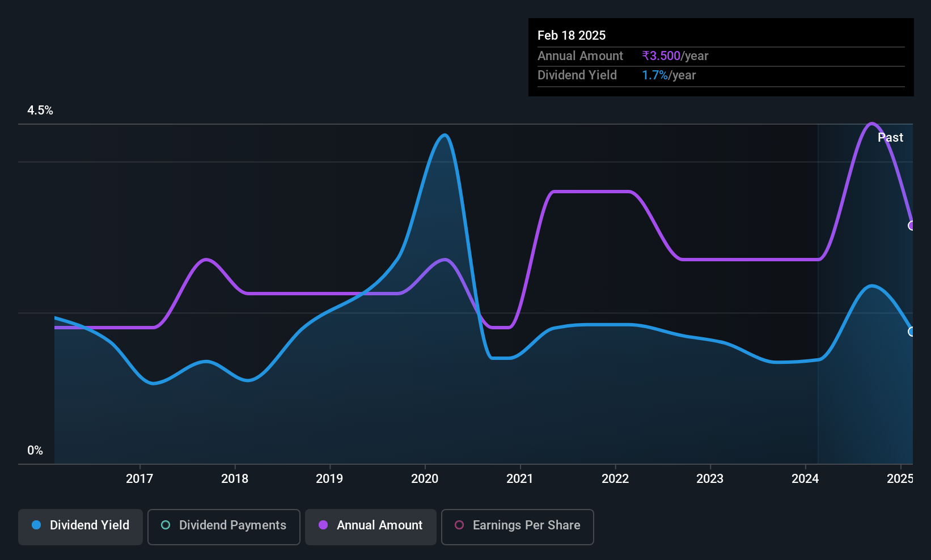Click the 4.5% y-axis label
The height and width of the screenshot is (560, 931).
click(40, 111)
